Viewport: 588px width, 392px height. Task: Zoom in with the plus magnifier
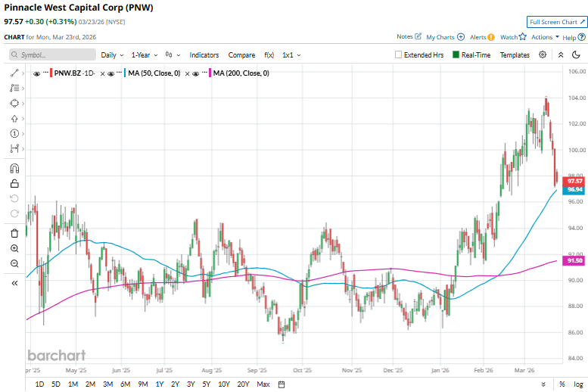(14, 248)
